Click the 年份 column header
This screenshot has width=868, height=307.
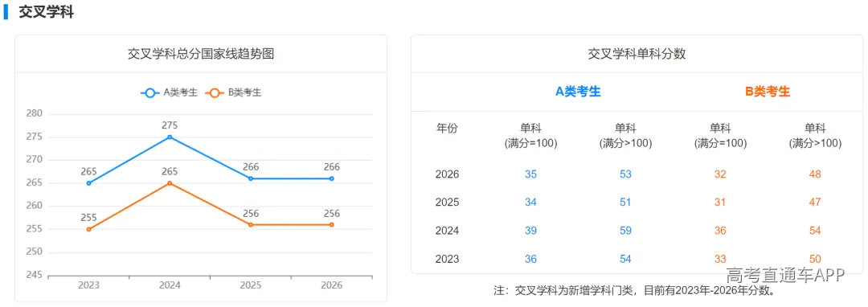(x=448, y=129)
